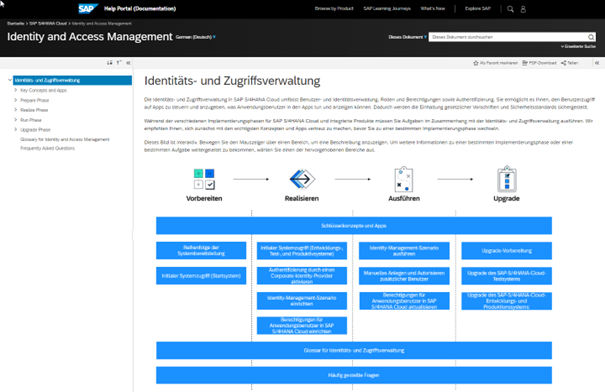Screen dimensions: 605x392
Task: Select Identitäts- und Zugriffsverwaltung tree item
Action: 73,80
